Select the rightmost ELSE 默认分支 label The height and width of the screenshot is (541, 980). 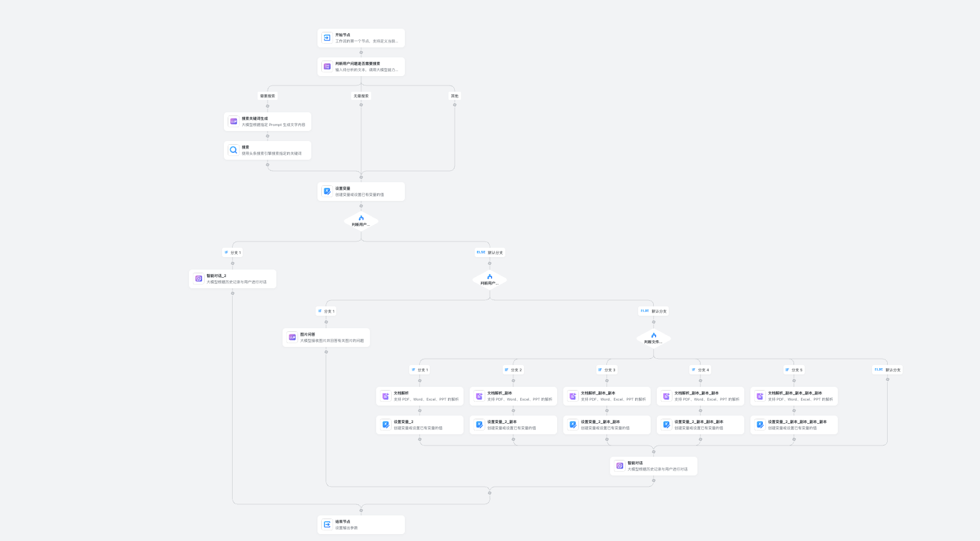coord(887,370)
